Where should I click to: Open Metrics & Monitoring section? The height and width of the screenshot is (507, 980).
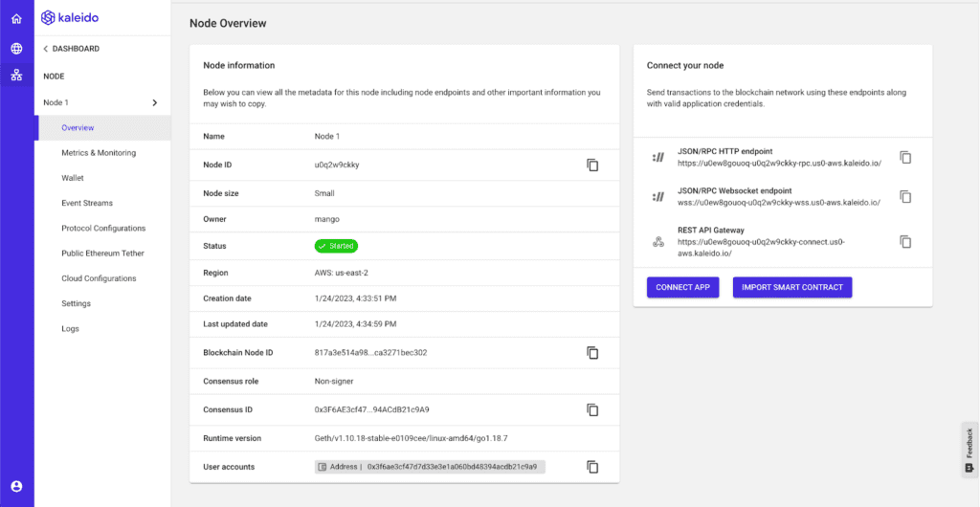(x=99, y=153)
